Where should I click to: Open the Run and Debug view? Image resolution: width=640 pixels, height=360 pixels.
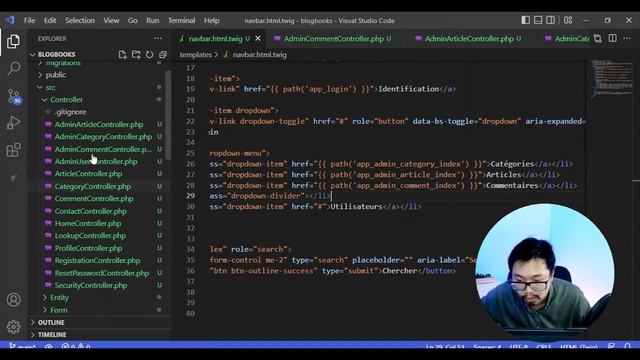pyautogui.click(x=13, y=122)
